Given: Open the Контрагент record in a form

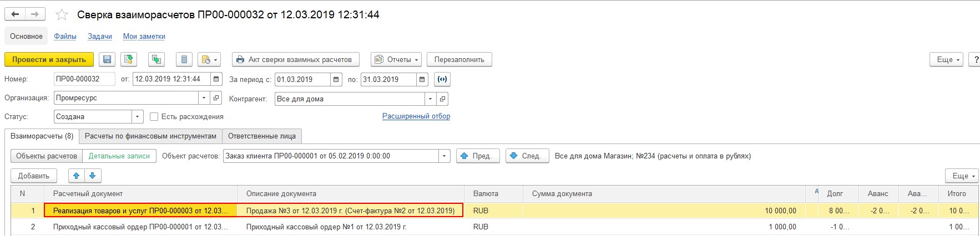Looking at the screenshot, I should [442, 99].
